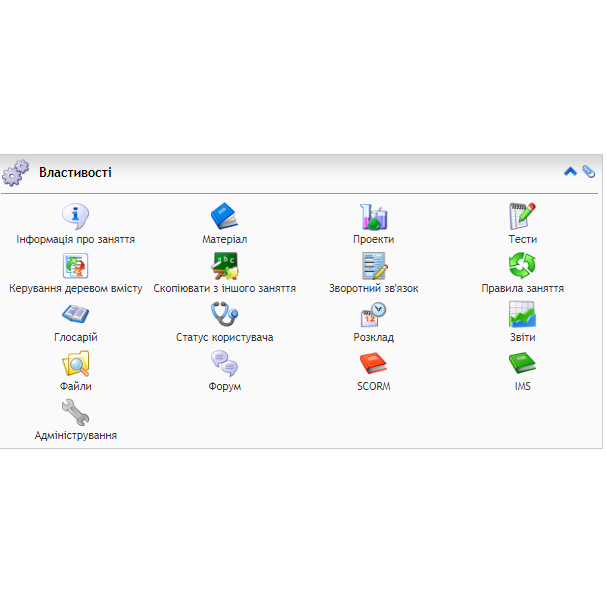This screenshot has width=606, height=602.
Task: Follow the Правила заняття text link
Action: coord(523,289)
